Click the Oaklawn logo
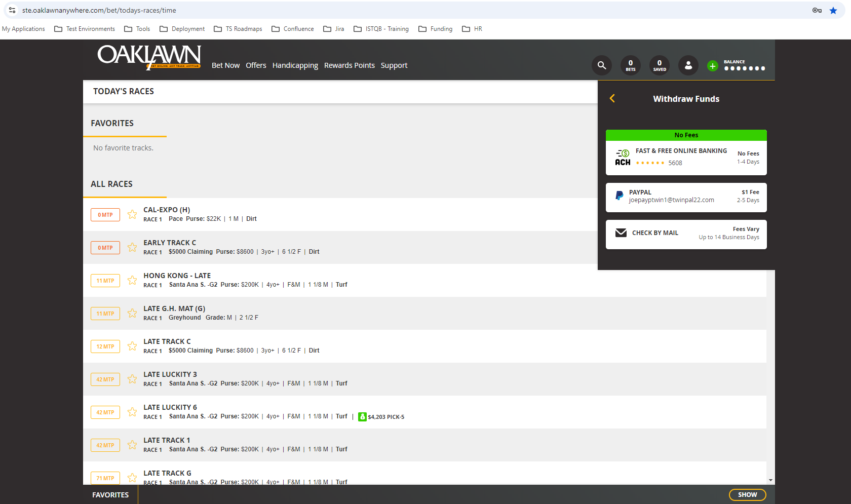 [149, 57]
